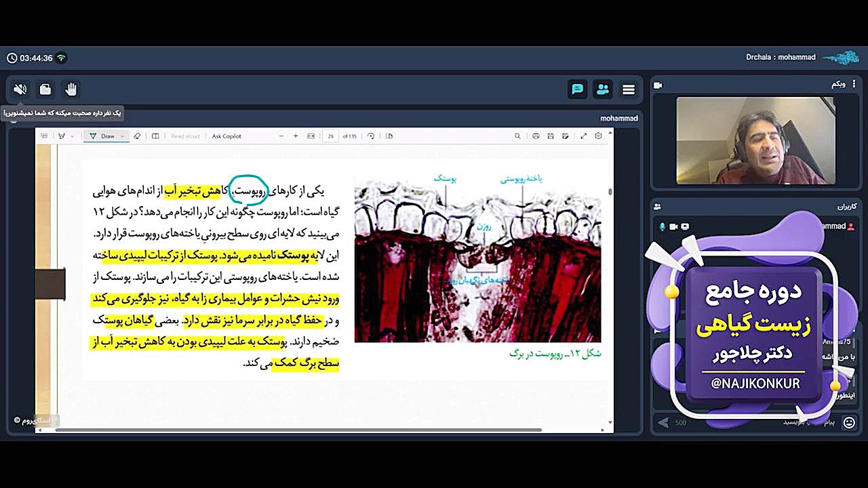Select the PDF highlight tool
Viewport: 868px width, 488px height.
(x=62, y=136)
